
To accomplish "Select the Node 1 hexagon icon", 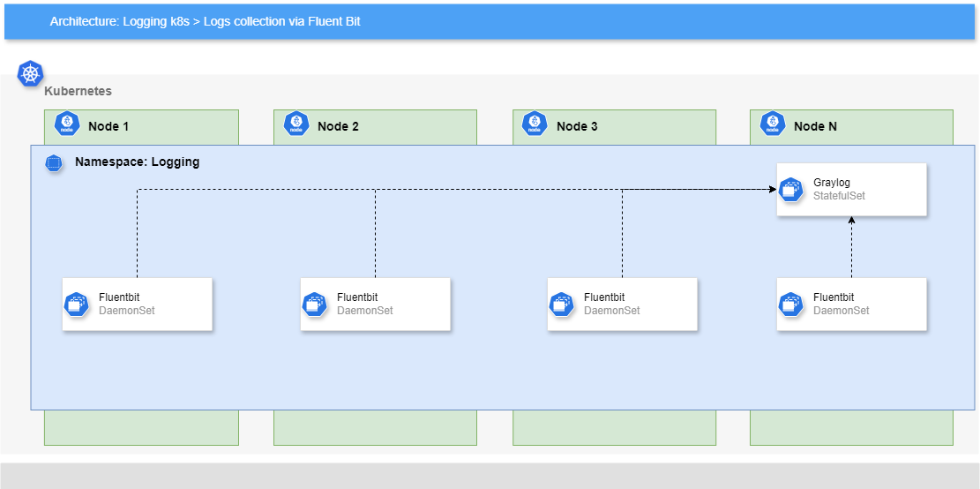I will point(67,124).
